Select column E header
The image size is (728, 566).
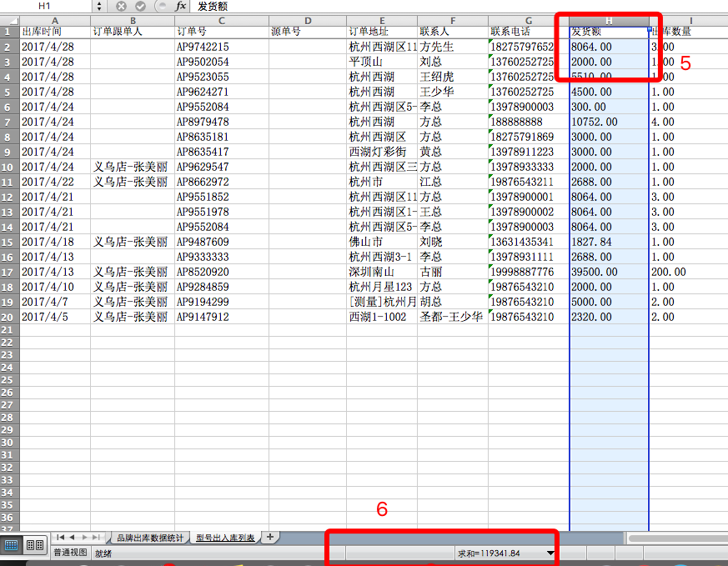tap(382, 20)
